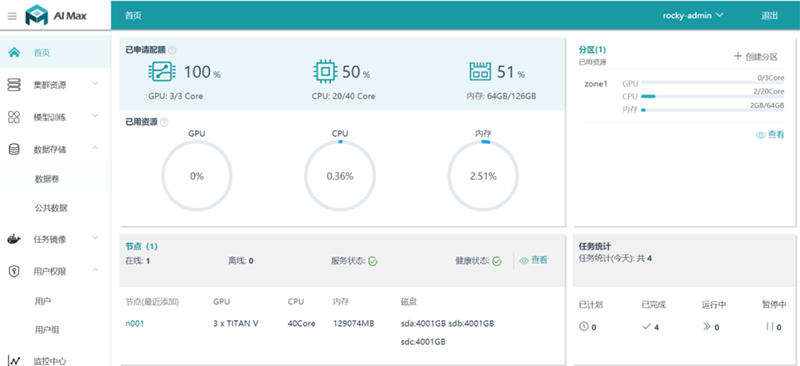Image resolution: width=800 pixels, height=366 pixels.
Task: Collapse the 数据存储 menu chevron
Action: point(95,148)
